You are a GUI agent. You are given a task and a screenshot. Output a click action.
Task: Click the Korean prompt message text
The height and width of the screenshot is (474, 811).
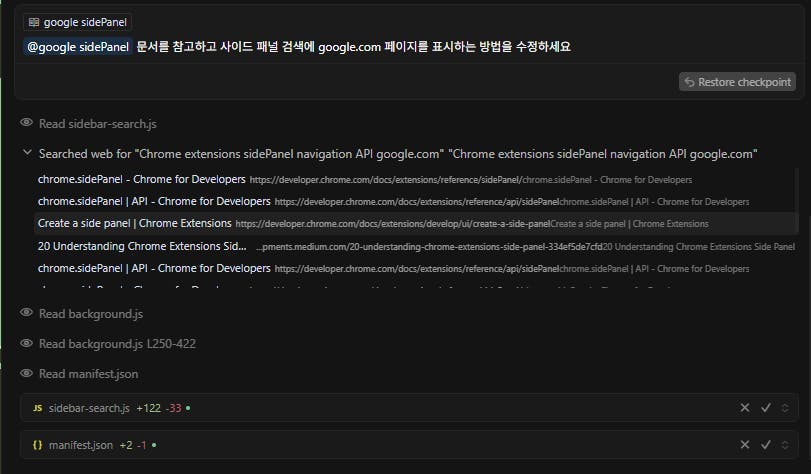point(353,47)
